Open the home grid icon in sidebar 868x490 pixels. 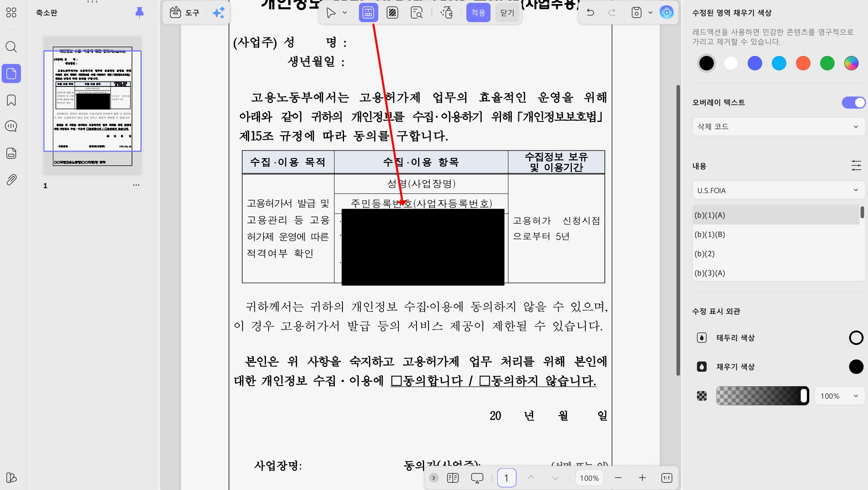click(x=11, y=13)
